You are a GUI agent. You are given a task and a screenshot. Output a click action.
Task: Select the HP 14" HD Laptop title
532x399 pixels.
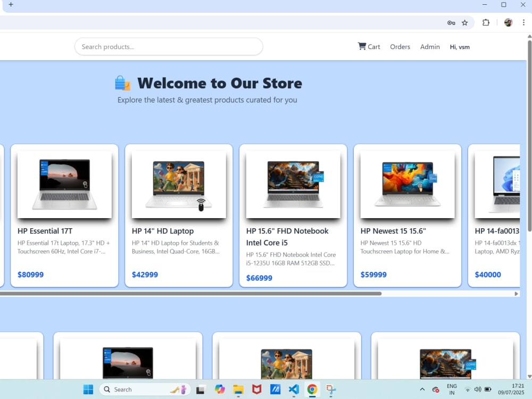click(x=163, y=231)
